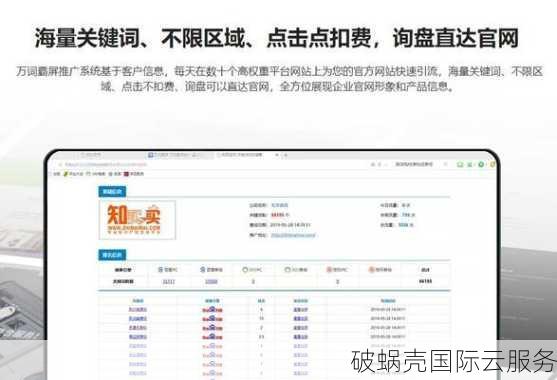The height and width of the screenshot is (380, 557).
Task: Click the Baidu mobile keyword count link
Action: coord(211,282)
